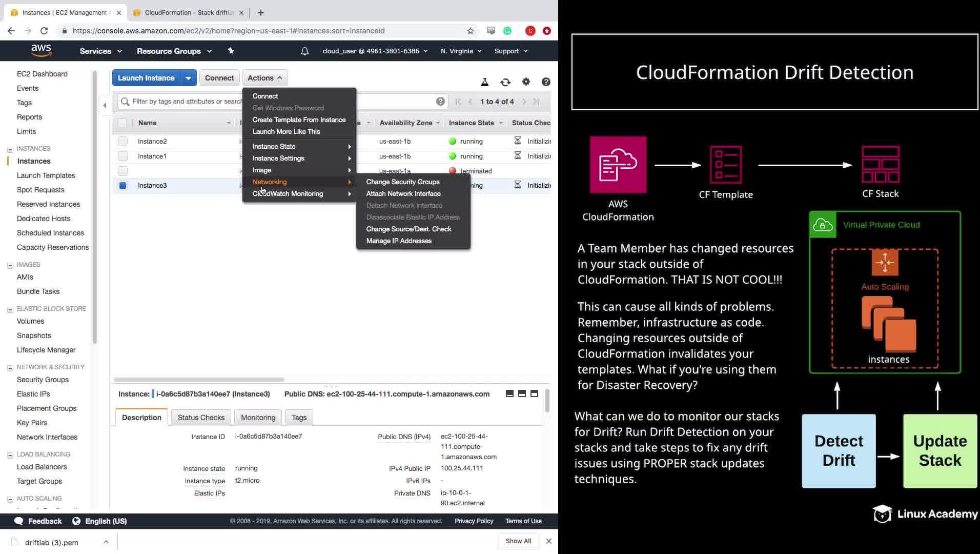
Task: Collapse the EC2 sidebar navigation arrow
Action: [x=105, y=106]
